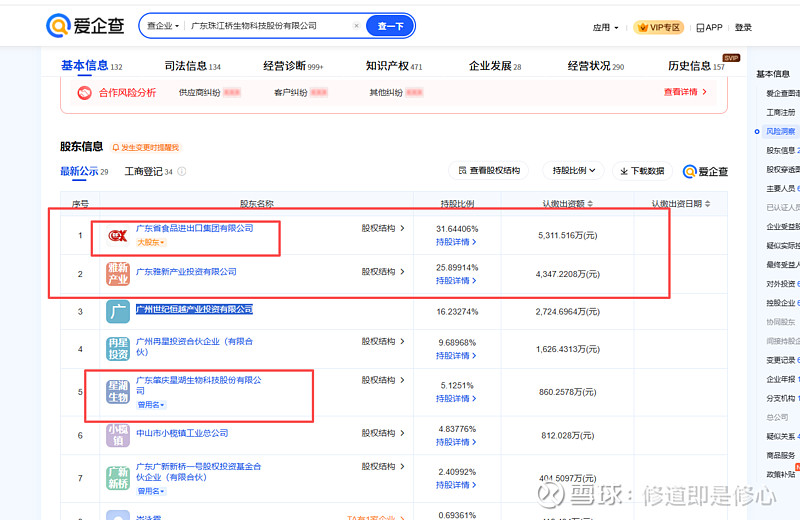Expand the 应用 menu in the header
The width and height of the screenshot is (800, 520).
tap(605, 27)
